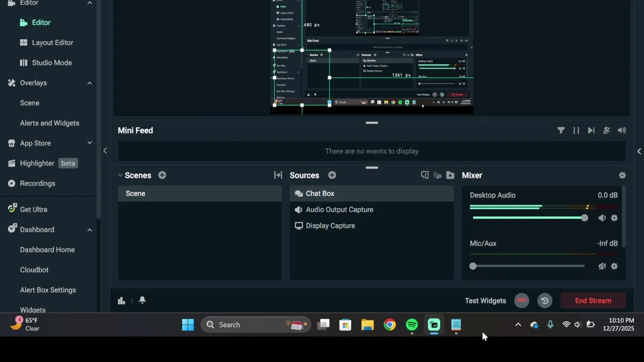Select the Editor sidebar item
This screenshot has height=362, width=644.
click(x=41, y=23)
